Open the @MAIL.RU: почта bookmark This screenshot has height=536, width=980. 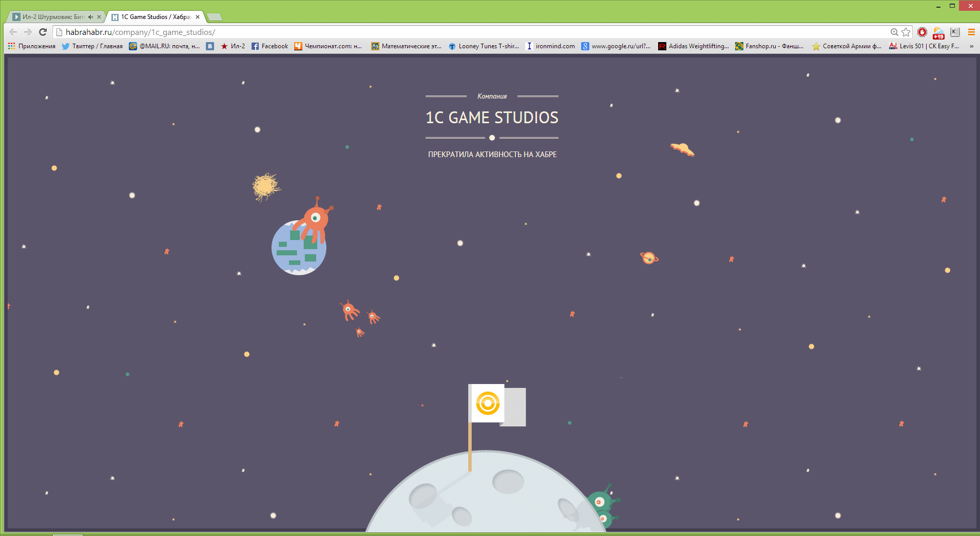coord(164,46)
